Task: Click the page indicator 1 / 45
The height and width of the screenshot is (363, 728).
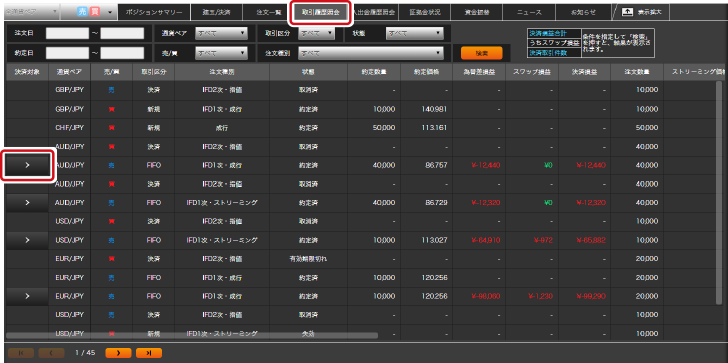Action: (x=85, y=353)
